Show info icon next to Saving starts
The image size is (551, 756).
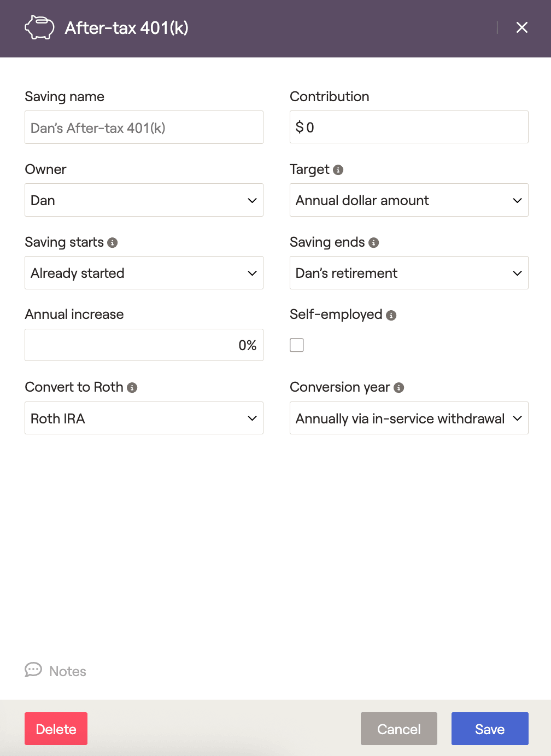coord(113,243)
